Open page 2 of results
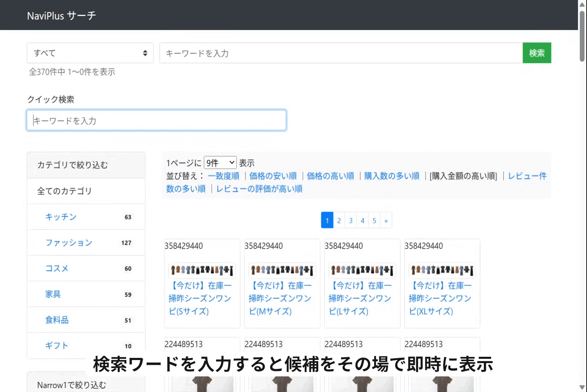Viewport: 587px width, 392px height. pyautogui.click(x=339, y=220)
